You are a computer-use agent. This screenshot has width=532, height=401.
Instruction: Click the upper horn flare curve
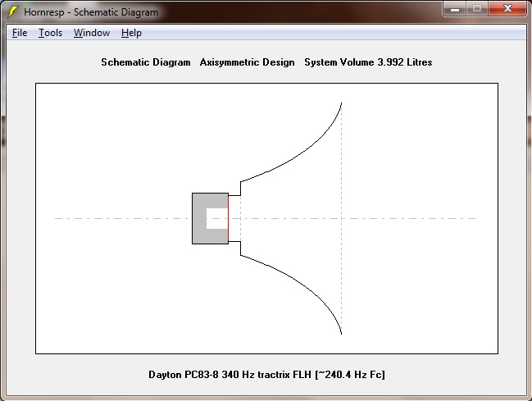302,153
